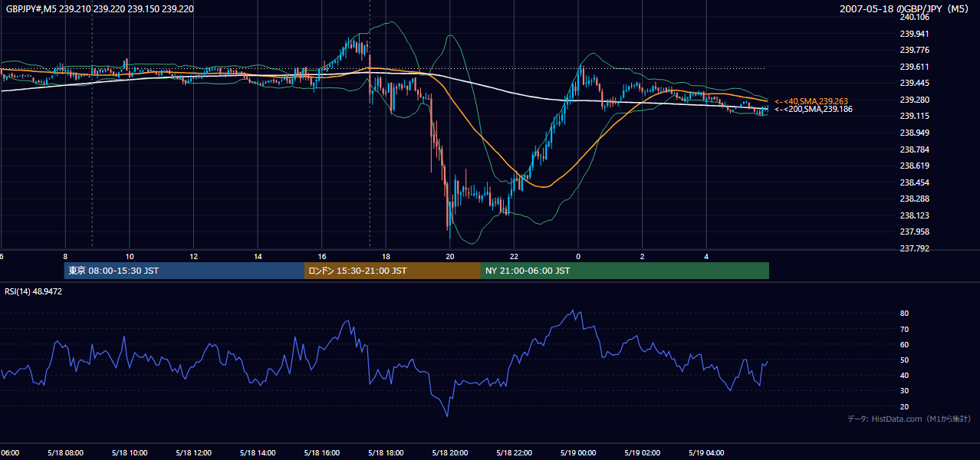The image size is (980, 460).
Task: Click RSI level 50 on axis
Action: click(x=904, y=360)
